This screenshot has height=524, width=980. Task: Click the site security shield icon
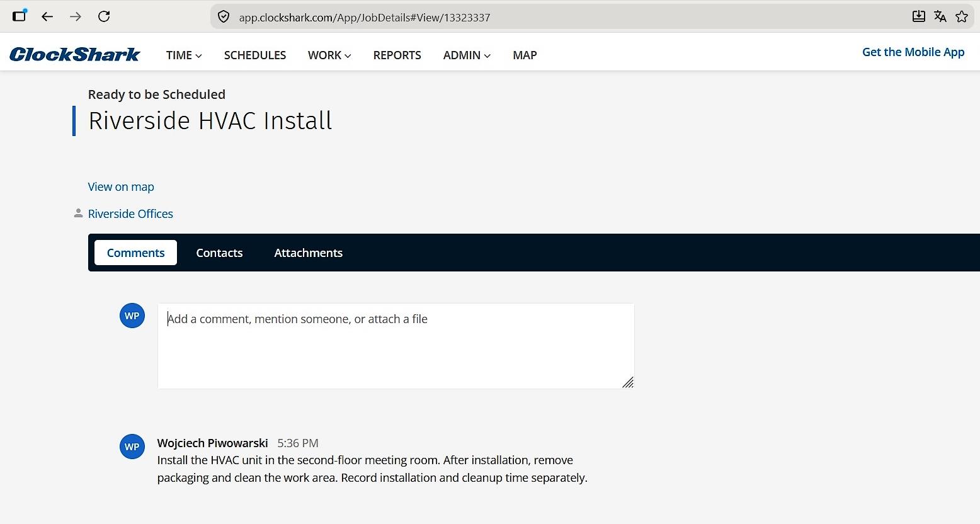(223, 17)
